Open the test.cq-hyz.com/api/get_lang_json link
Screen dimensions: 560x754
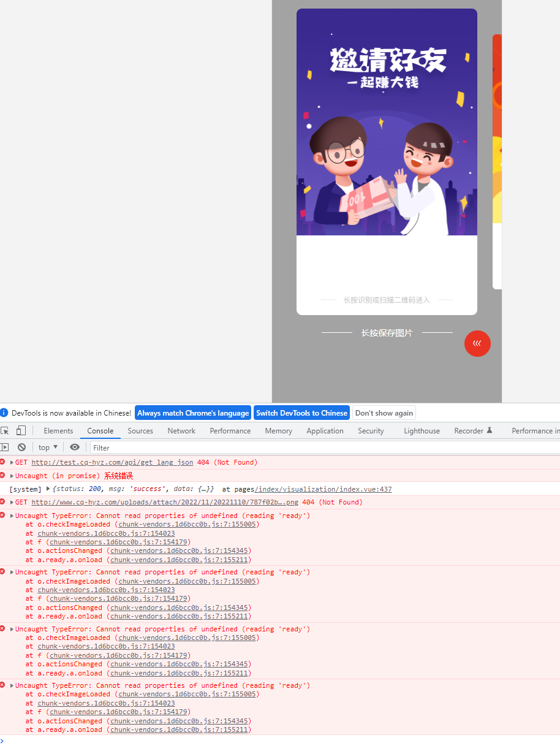(x=112, y=462)
